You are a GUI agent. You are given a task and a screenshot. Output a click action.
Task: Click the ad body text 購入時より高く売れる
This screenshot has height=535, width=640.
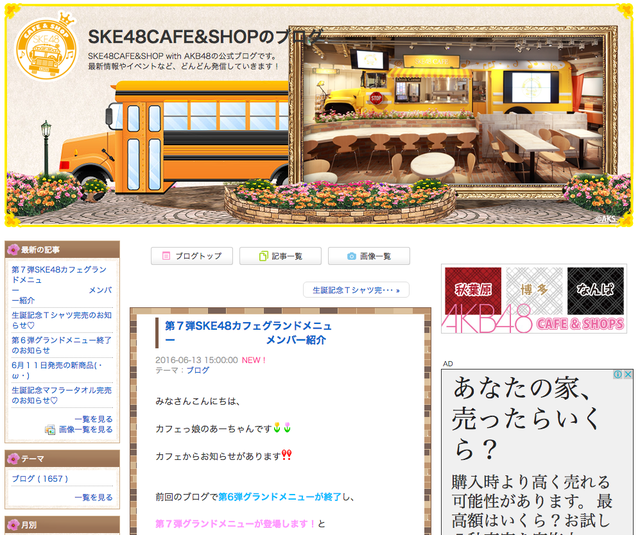click(x=531, y=482)
